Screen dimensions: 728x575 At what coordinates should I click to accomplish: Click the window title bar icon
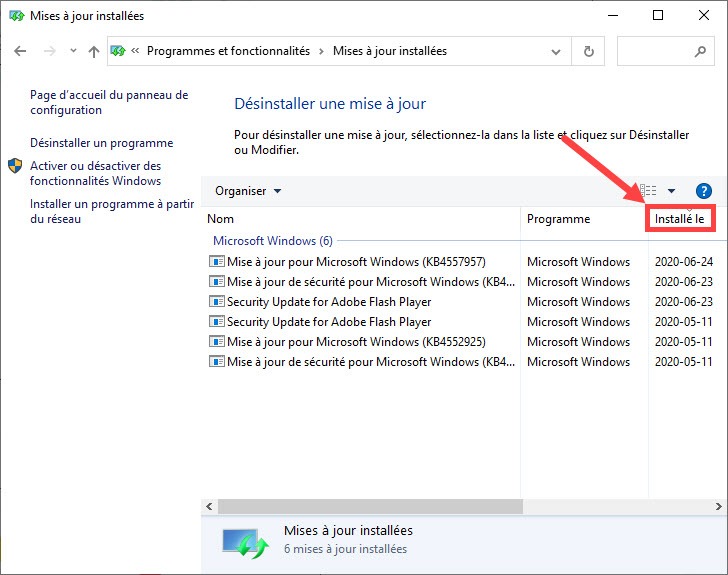[16, 16]
